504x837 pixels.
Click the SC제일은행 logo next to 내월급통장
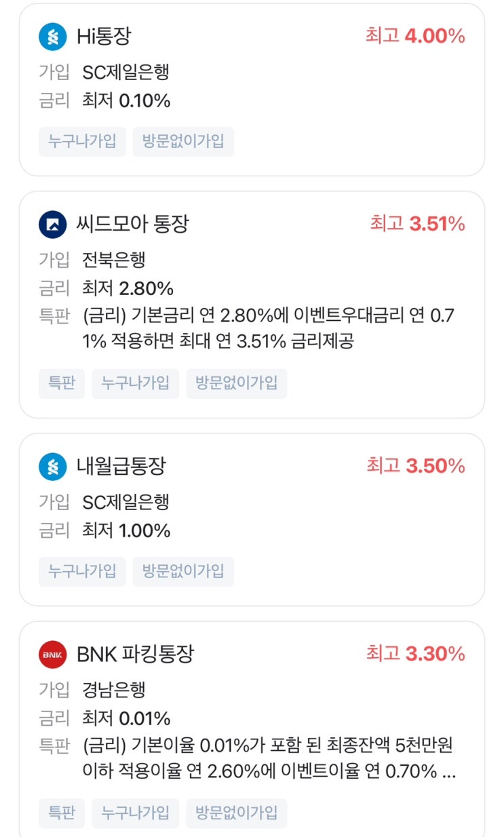pyautogui.click(x=53, y=467)
